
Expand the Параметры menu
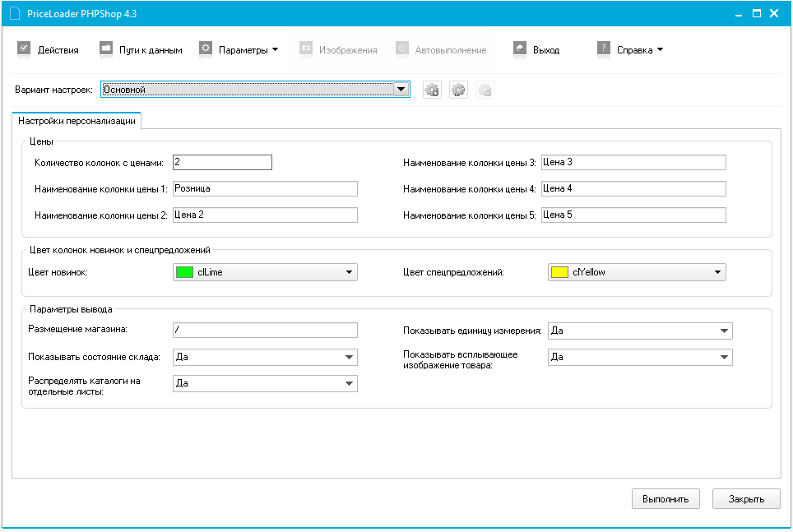pos(239,49)
